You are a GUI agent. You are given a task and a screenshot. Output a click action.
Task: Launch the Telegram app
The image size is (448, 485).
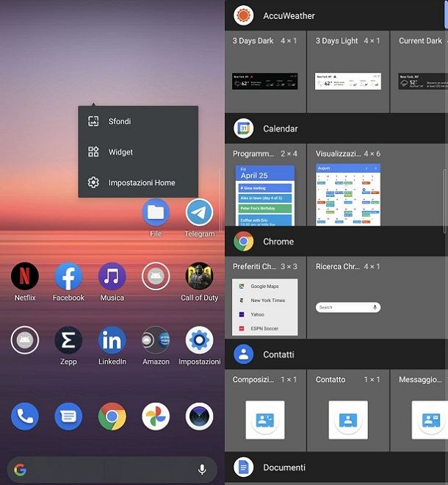[x=200, y=212]
